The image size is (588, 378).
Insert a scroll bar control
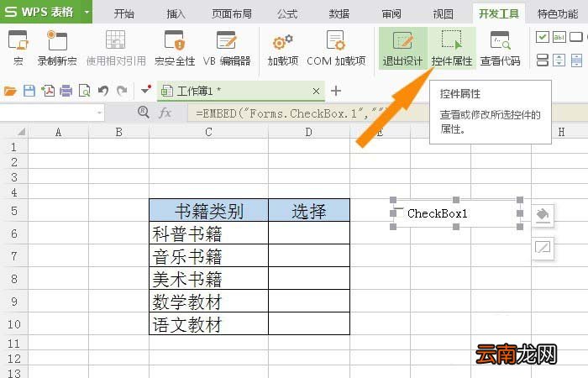click(x=576, y=60)
